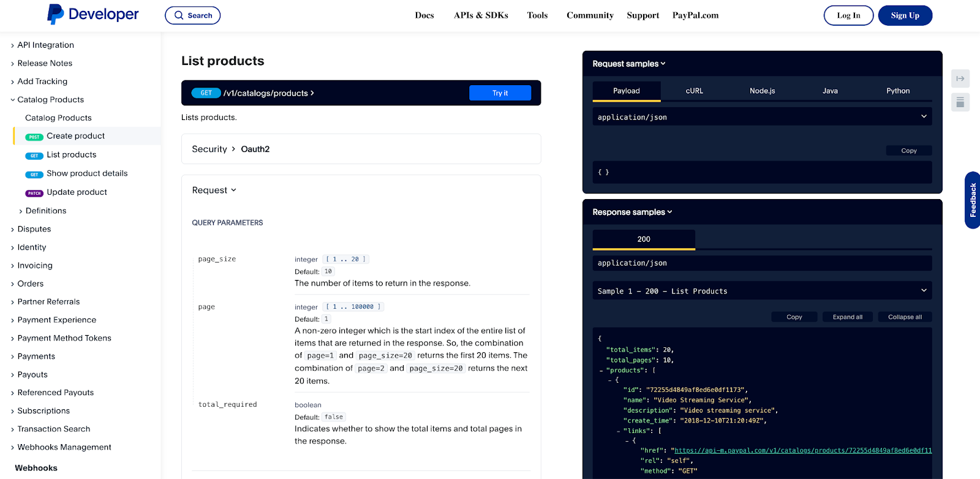Open the Search box in header
Screen dimensions: 980x479
coord(193,15)
